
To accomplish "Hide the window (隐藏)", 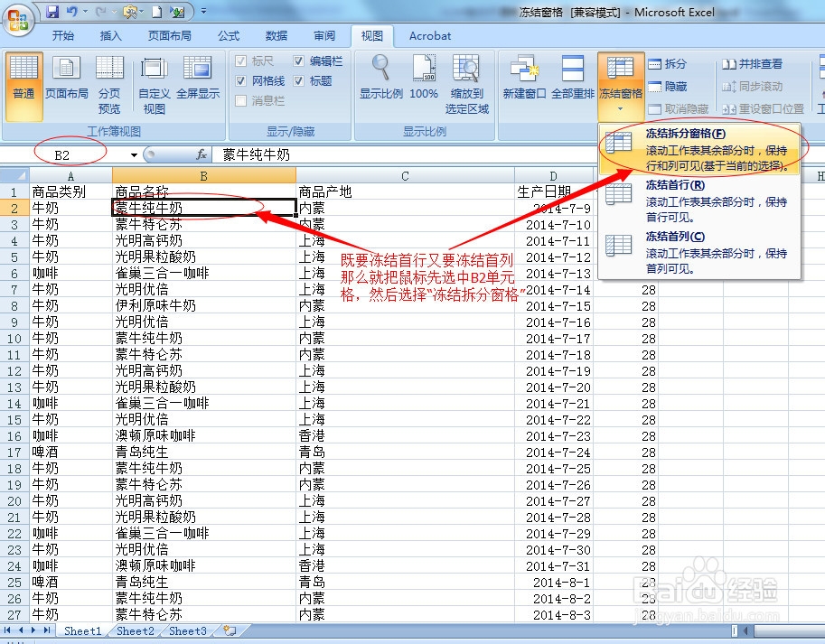I will [668, 86].
